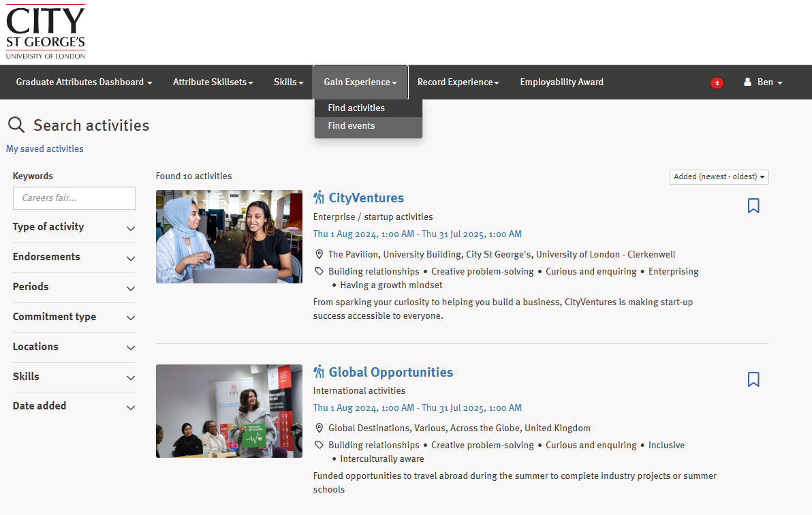Click Enterprise / startup activities label
Viewport: 812px width, 515px height.
click(373, 217)
